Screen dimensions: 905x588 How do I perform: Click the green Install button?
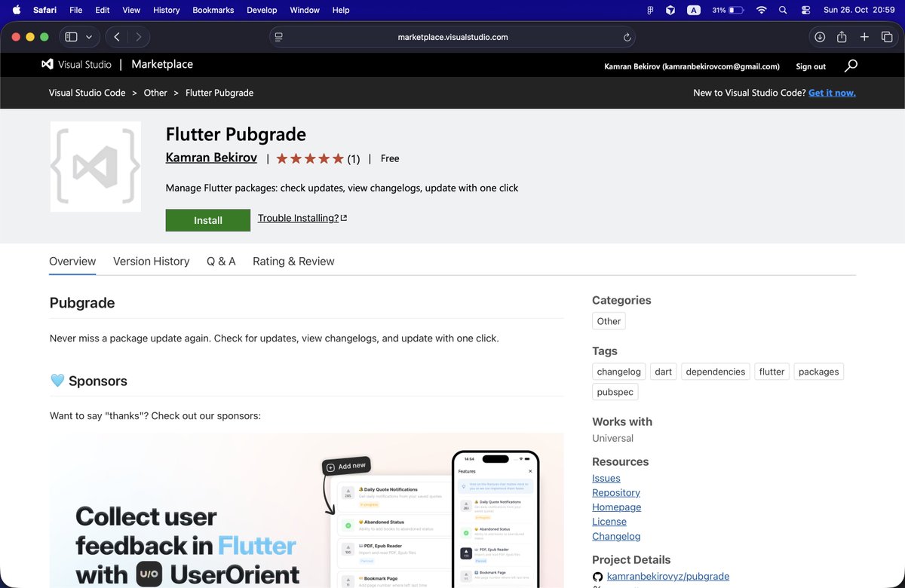(x=208, y=220)
